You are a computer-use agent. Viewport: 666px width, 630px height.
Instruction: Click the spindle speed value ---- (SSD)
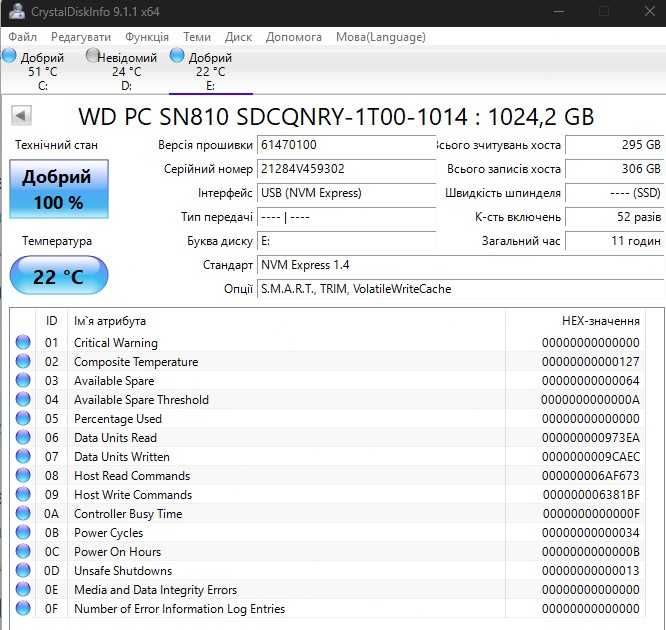click(615, 193)
